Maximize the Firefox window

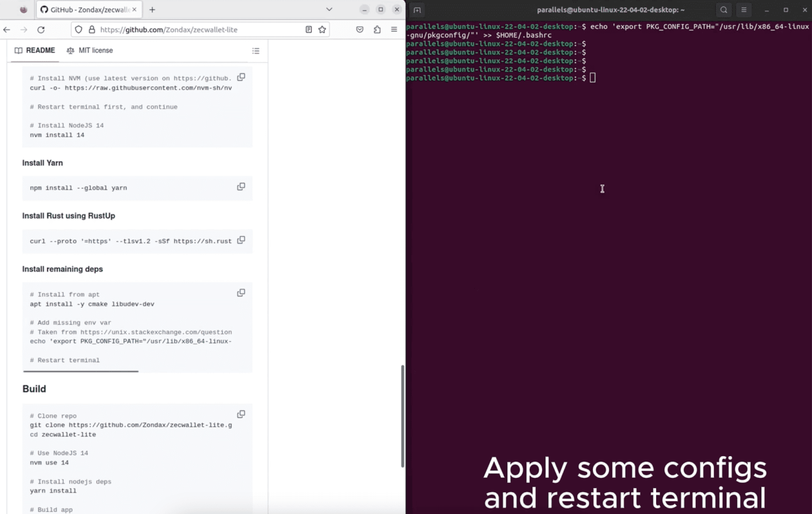[x=381, y=10]
